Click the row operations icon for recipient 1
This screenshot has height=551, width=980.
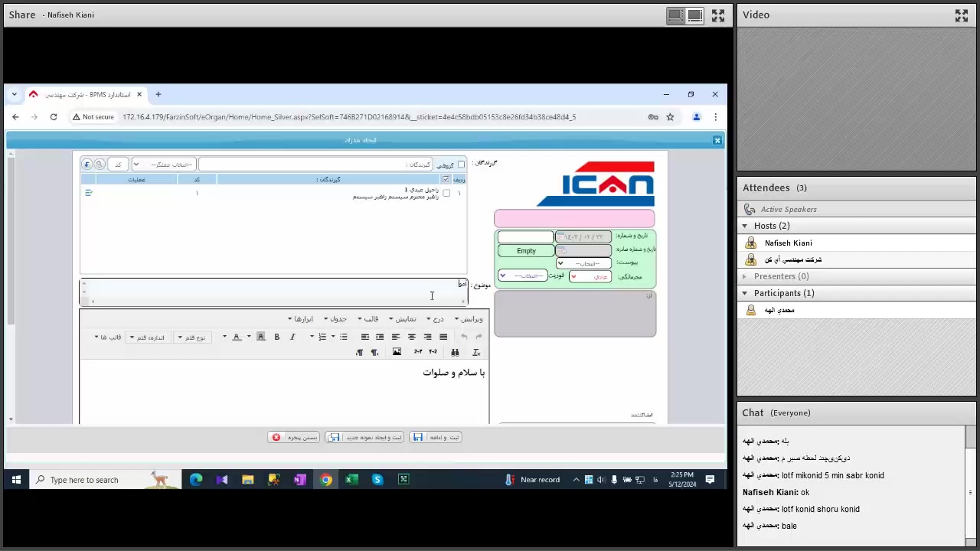[x=88, y=193]
